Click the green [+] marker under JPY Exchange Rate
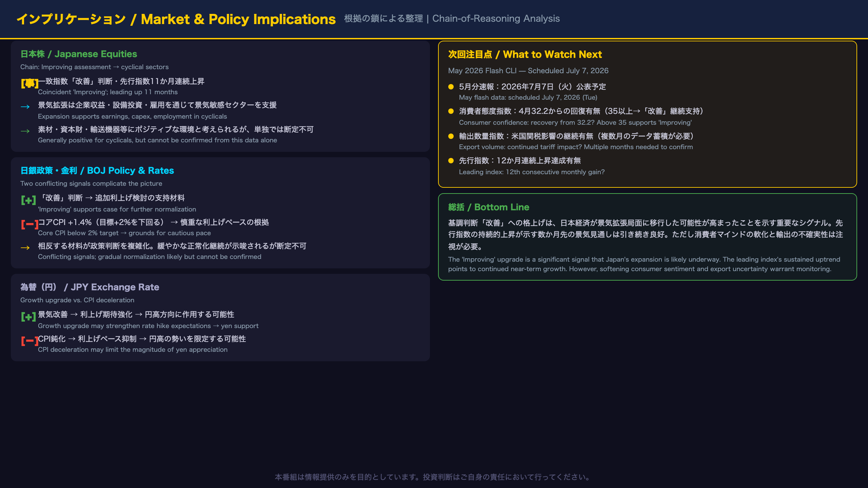Viewport: 868px width, 488px height. pos(28,317)
